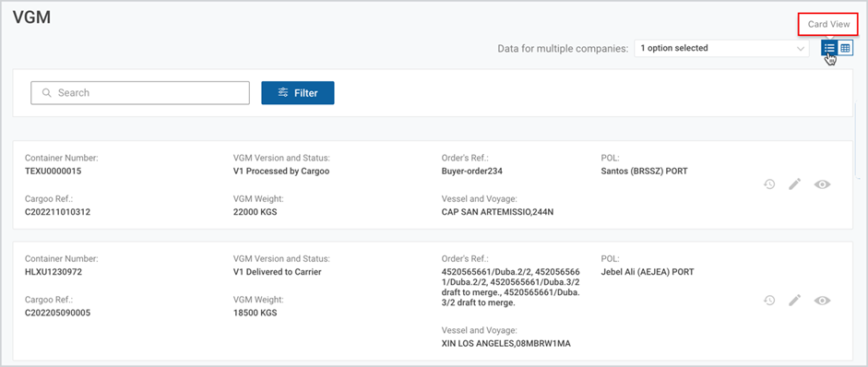Image resolution: width=868 pixels, height=367 pixels.
Task: Click Cargoo Ref. C202211010312
Action: click(x=57, y=211)
